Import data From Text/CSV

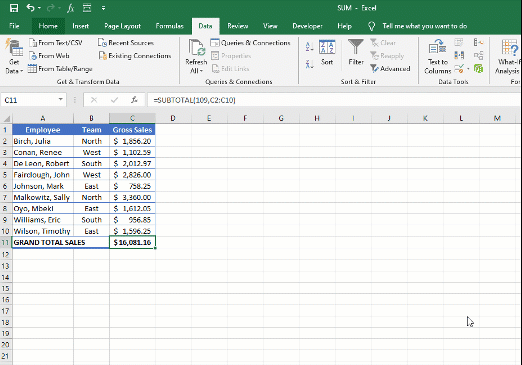click(56, 43)
